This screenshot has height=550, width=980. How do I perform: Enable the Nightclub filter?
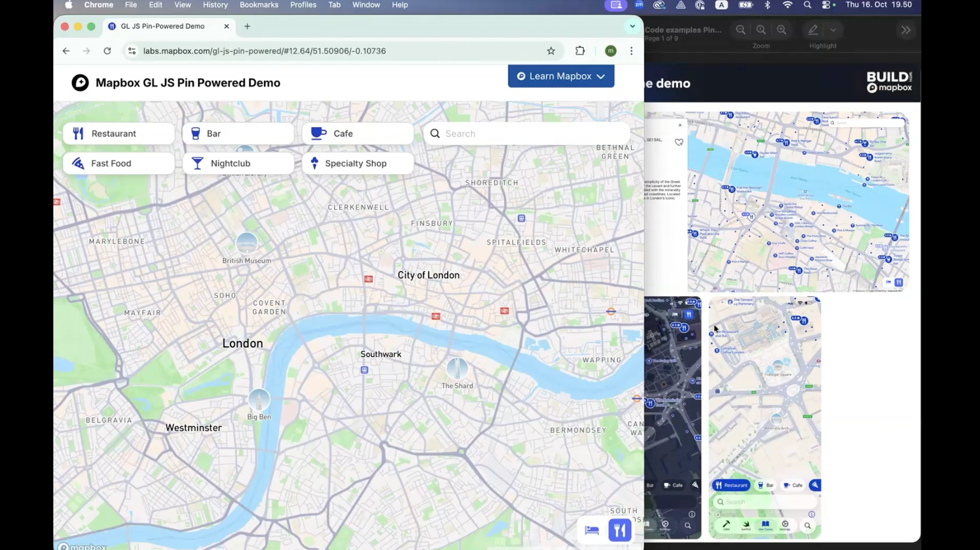click(238, 164)
